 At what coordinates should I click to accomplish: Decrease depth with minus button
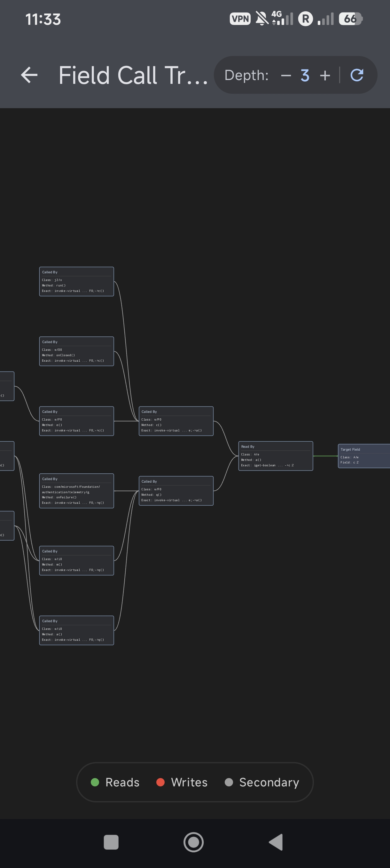[x=286, y=75]
